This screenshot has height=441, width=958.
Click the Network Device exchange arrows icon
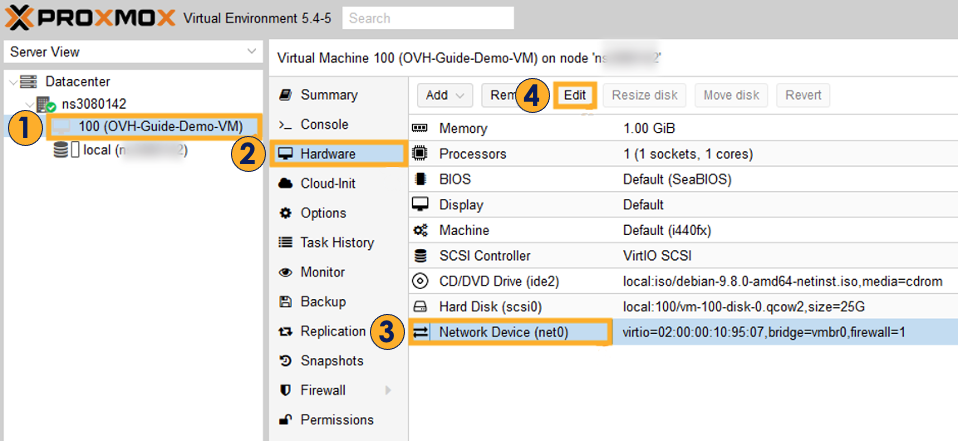click(x=420, y=332)
